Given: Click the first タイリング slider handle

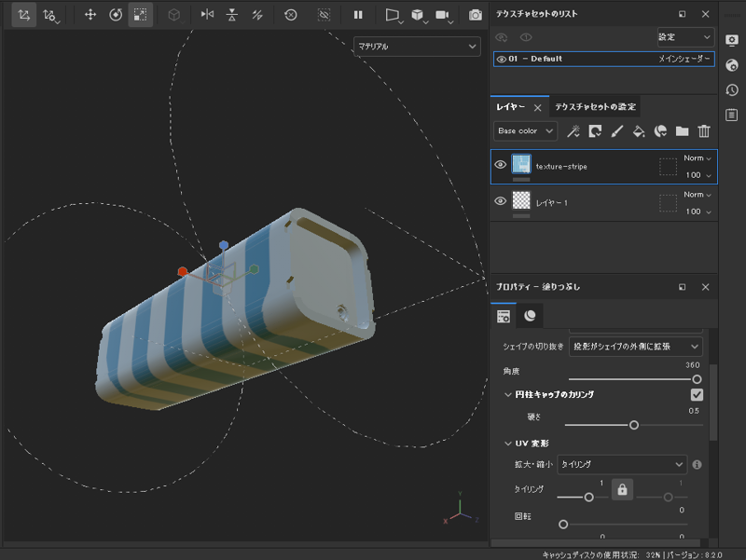Looking at the screenshot, I should (x=588, y=498).
